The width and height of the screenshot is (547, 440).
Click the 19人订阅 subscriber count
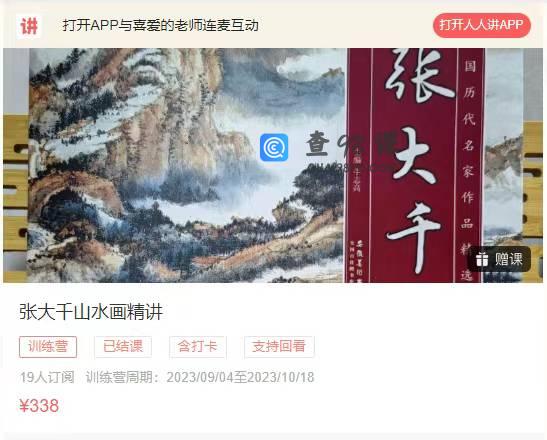click(x=47, y=377)
